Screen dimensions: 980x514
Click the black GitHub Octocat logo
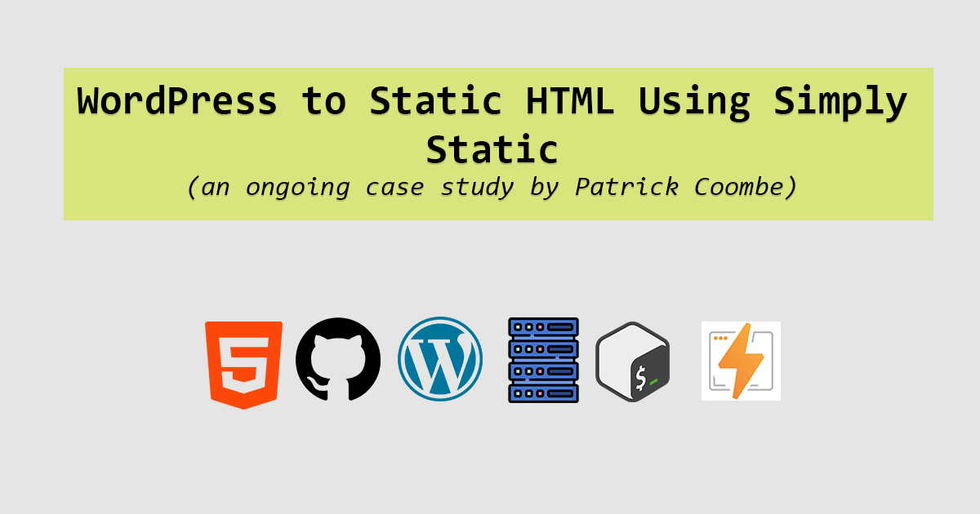(x=338, y=360)
